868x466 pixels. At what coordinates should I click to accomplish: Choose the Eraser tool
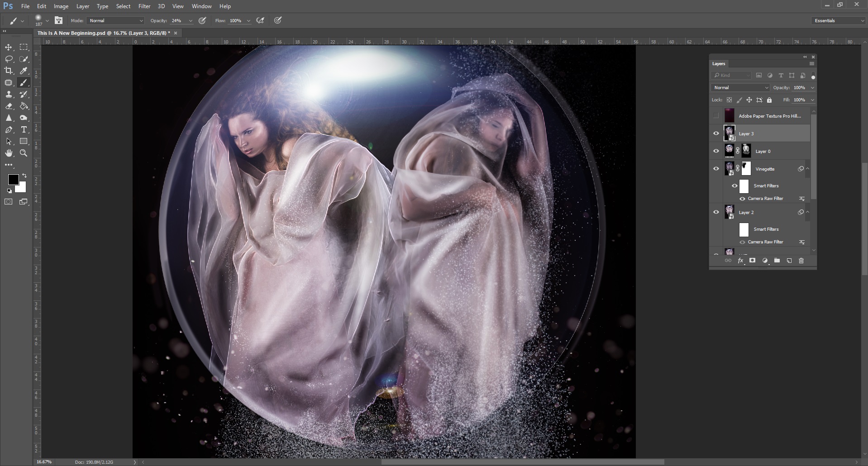[x=8, y=106]
